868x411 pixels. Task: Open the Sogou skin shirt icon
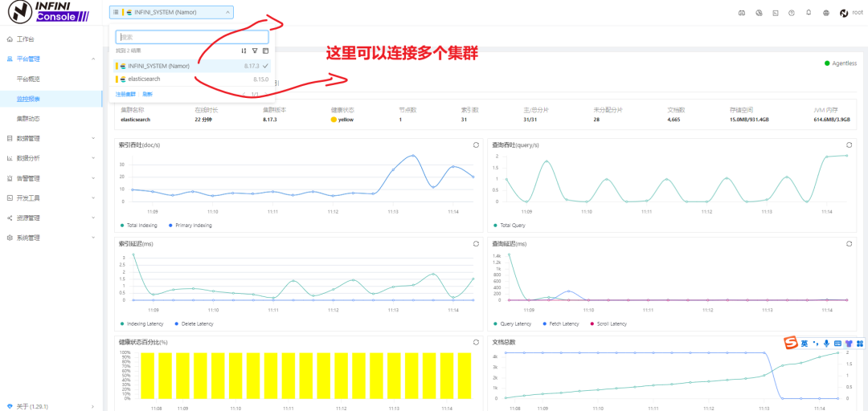849,344
